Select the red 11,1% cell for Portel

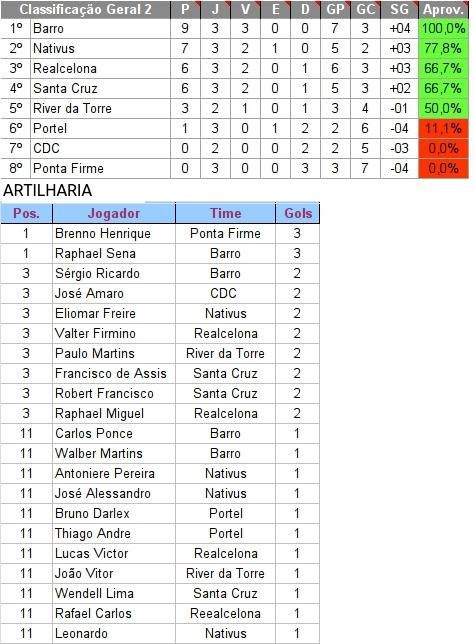[444, 129]
